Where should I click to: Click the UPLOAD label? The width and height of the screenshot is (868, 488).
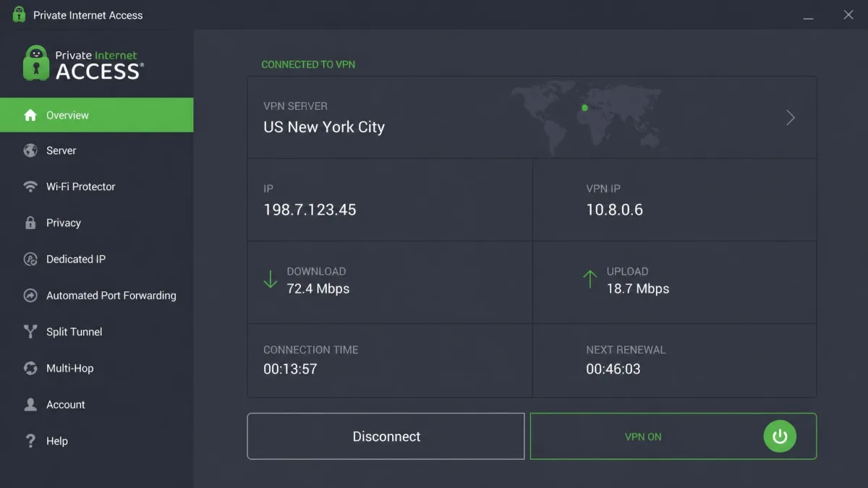point(627,271)
